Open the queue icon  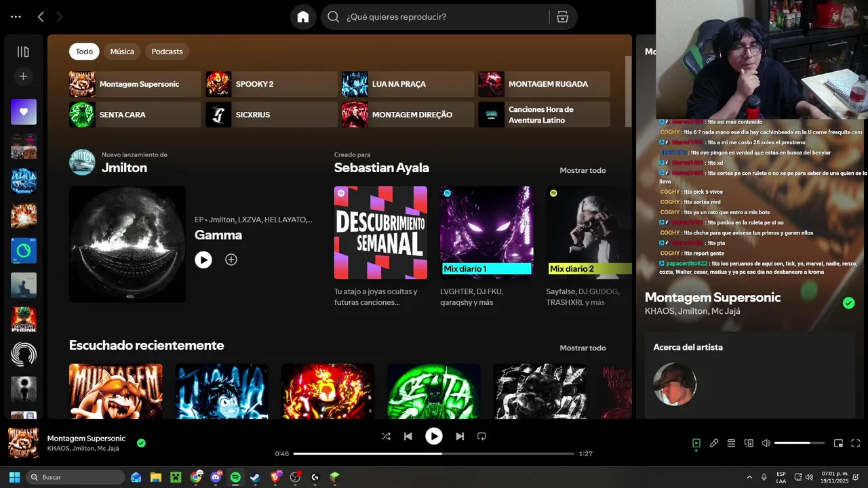(x=731, y=443)
